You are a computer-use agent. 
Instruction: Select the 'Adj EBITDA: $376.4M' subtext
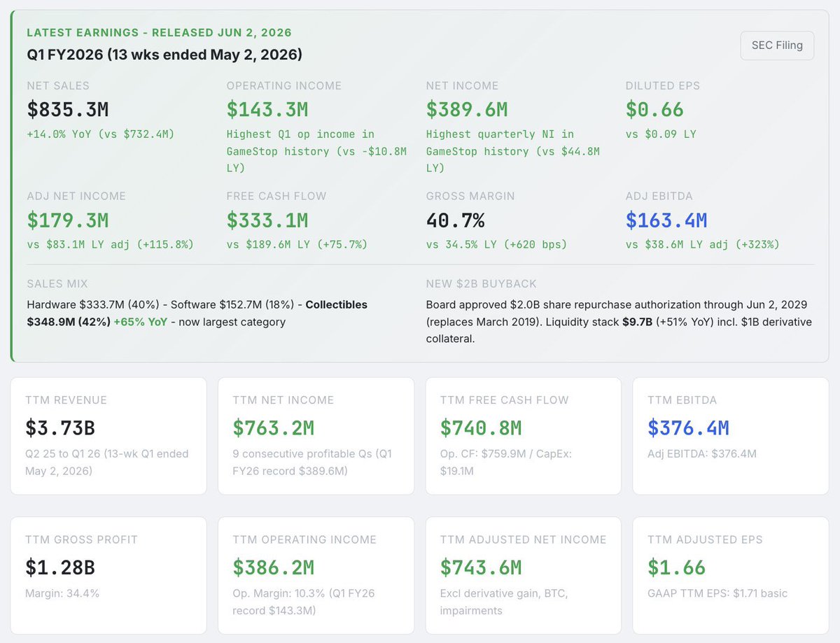coord(701,453)
